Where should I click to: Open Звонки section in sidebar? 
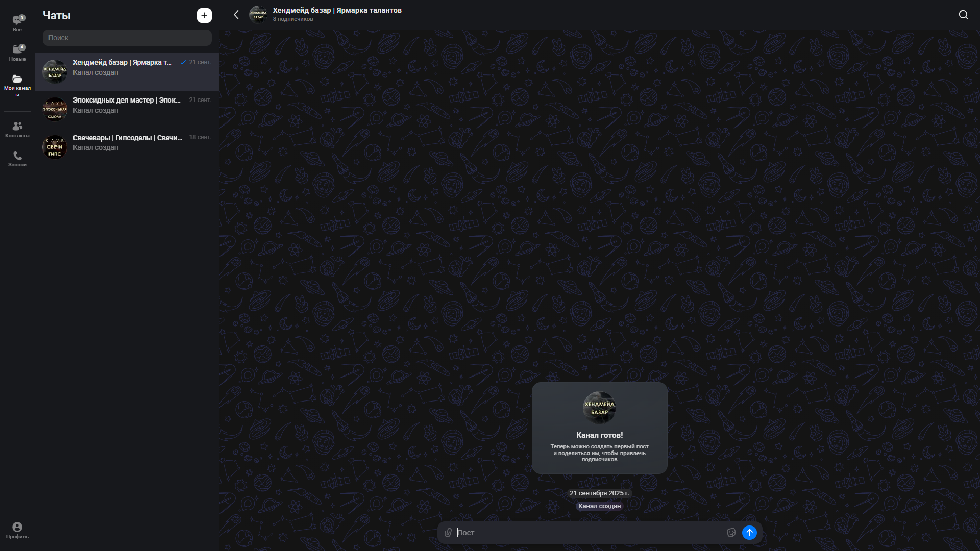(x=17, y=159)
